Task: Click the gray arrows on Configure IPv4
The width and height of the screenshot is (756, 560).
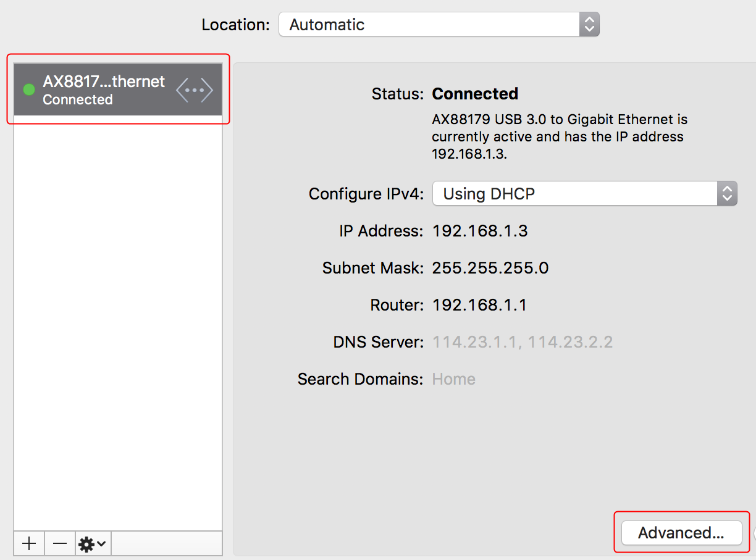Action: point(727,194)
